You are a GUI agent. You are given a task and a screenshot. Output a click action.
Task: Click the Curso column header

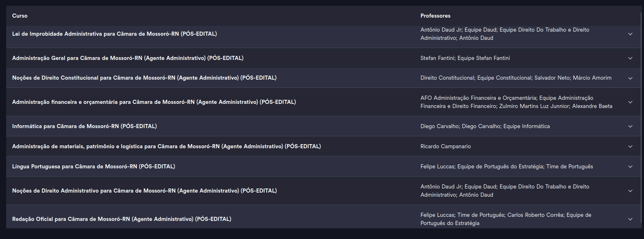click(20, 16)
